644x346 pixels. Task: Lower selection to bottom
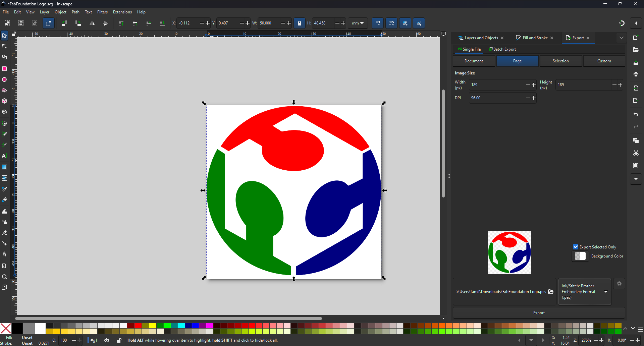pos(162,23)
